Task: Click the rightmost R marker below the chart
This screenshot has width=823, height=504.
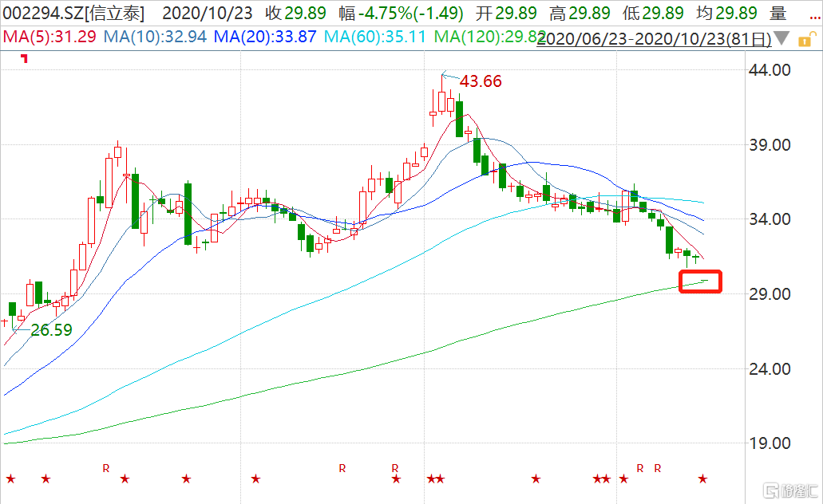Action: point(658,468)
